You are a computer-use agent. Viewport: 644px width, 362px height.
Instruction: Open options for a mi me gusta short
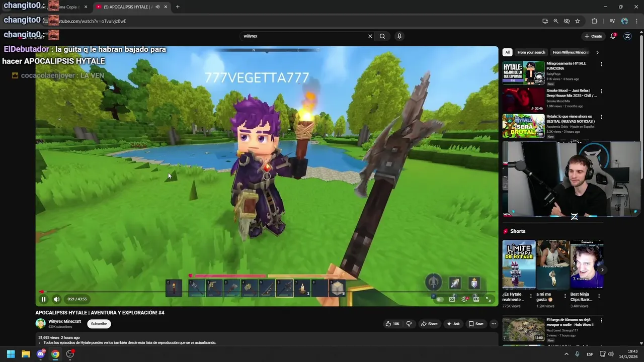coord(565,296)
